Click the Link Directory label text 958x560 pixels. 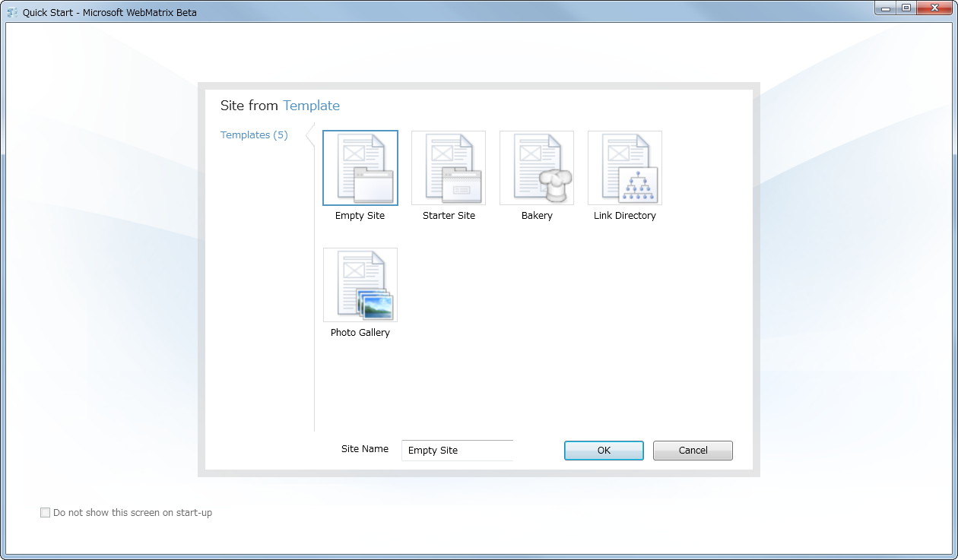(x=625, y=216)
